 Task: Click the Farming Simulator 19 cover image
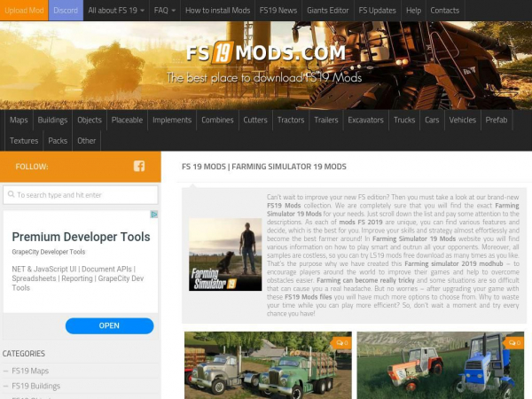click(225, 254)
